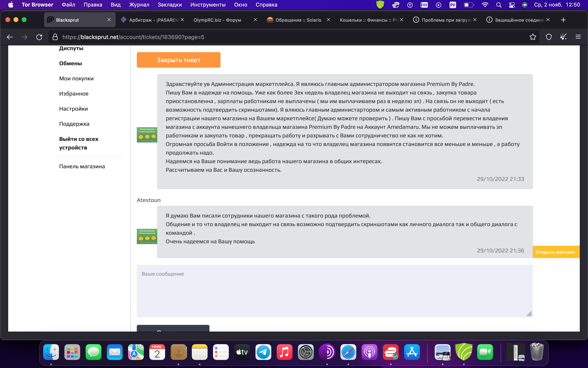Screen dimensions: 588x368
Task: Close the OlympRC.biz forum tab
Action: tap(255, 20)
